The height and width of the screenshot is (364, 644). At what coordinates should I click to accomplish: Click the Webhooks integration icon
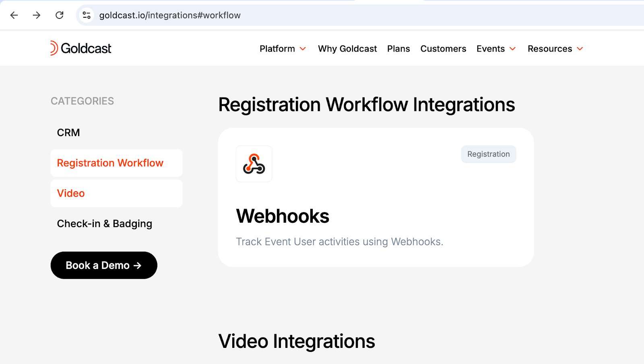coord(254,164)
